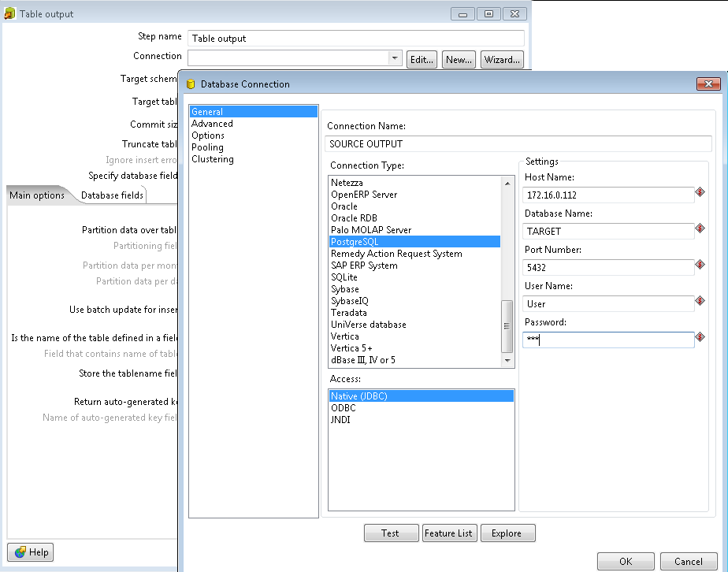Select Advanced in the connection settings tree
This screenshot has height=572, width=728.
coord(214,123)
